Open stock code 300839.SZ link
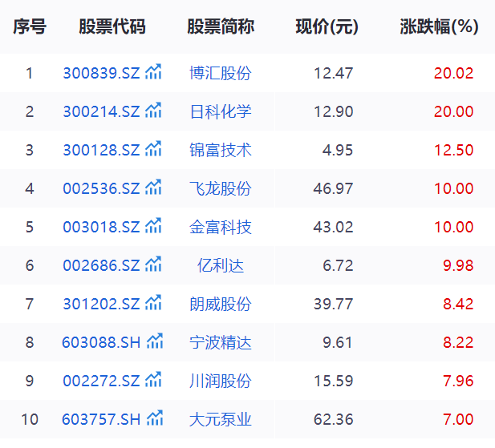This screenshot has width=495, height=448. (101, 73)
